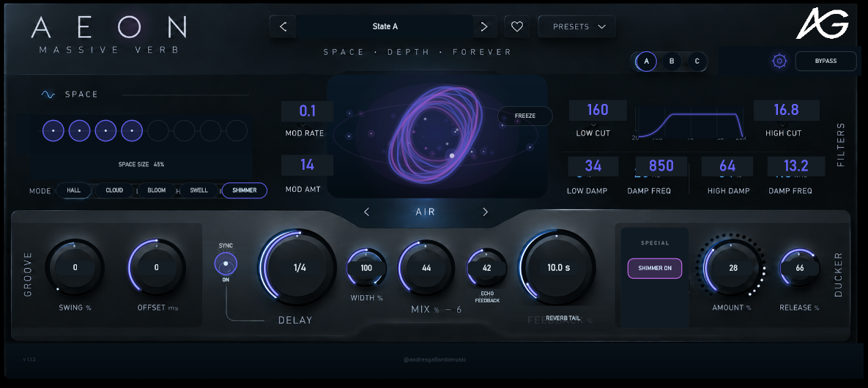Select state C slot
868x388 pixels.
click(697, 61)
